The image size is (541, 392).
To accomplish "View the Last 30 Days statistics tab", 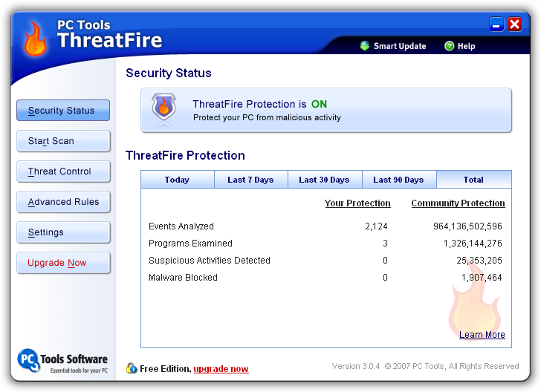I will click(324, 180).
